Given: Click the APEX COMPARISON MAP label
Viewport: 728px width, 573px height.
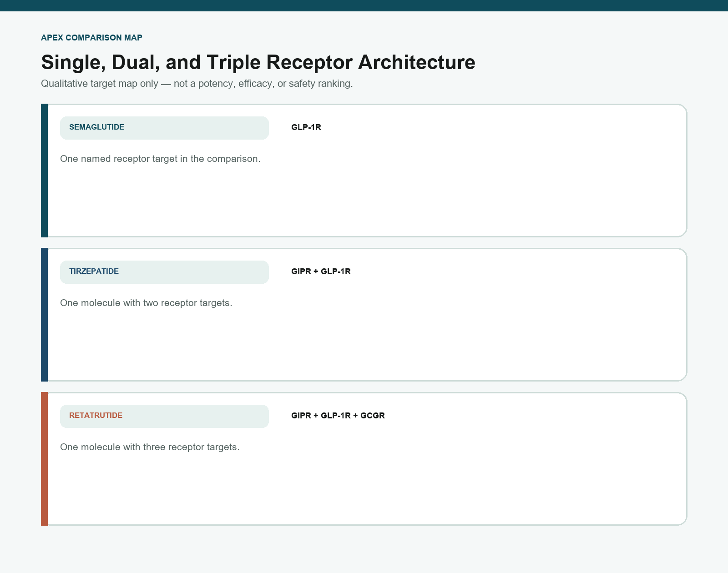Looking at the screenshot, I should [91, 38].
